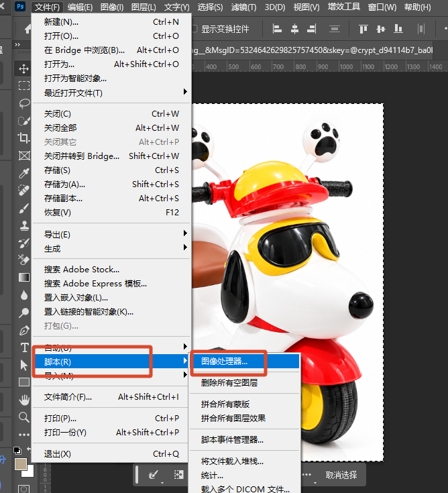
Task: Select the History Brush tool
Action: 24,243
